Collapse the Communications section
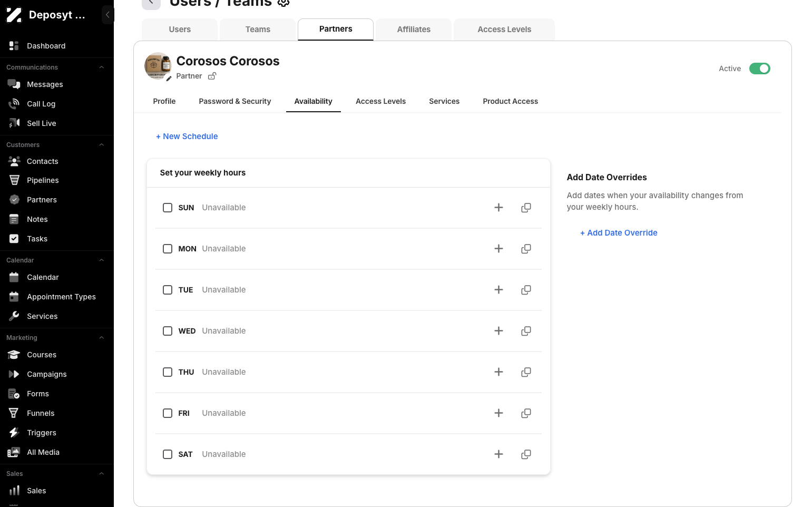 pos(102,67)
